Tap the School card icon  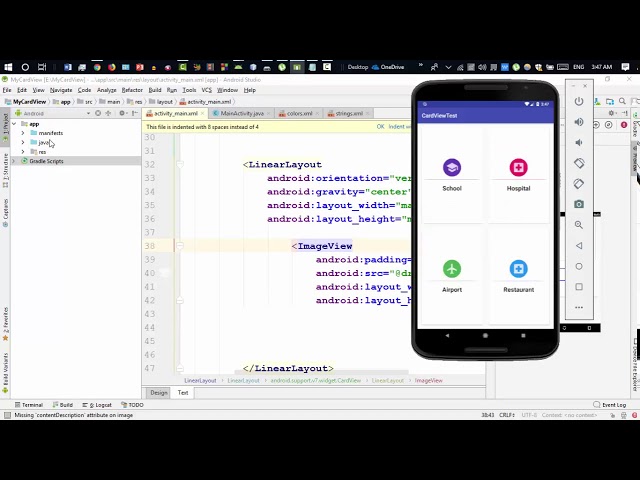(x=452, y=167)
